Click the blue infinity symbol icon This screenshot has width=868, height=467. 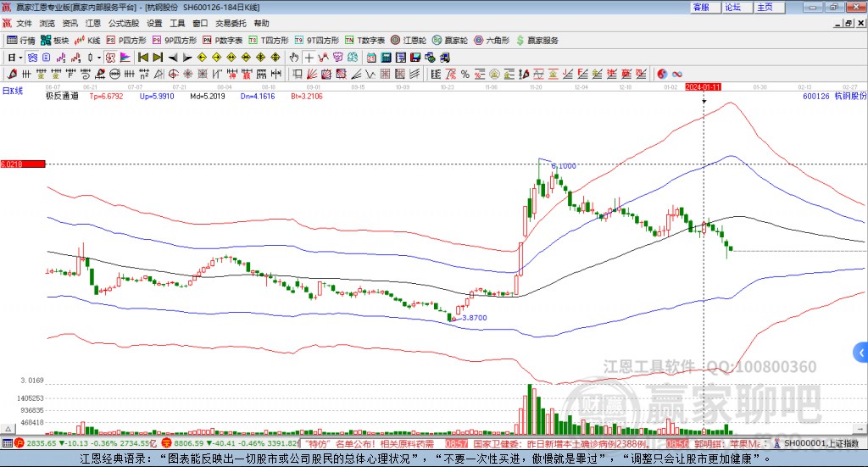pos(677,74)
